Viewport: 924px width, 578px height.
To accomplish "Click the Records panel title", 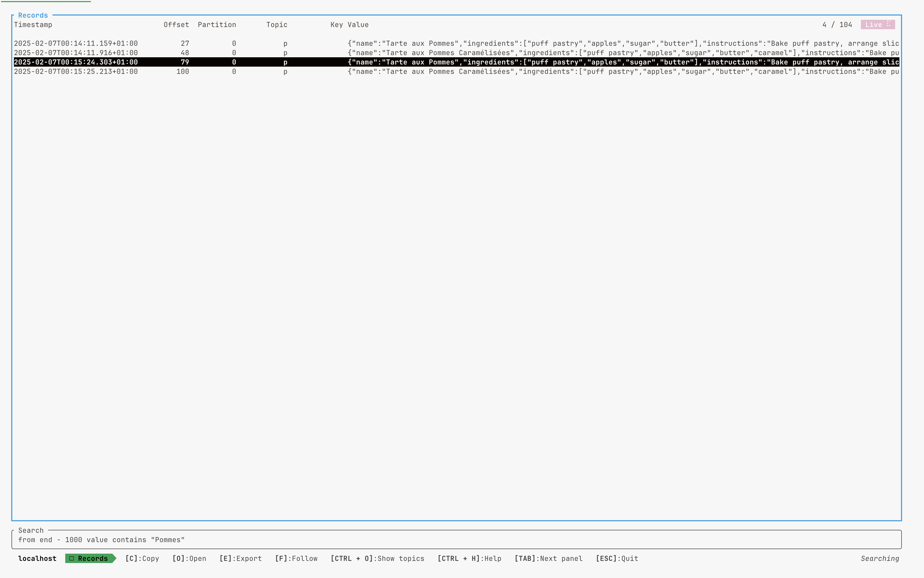I will coord(33,15).
